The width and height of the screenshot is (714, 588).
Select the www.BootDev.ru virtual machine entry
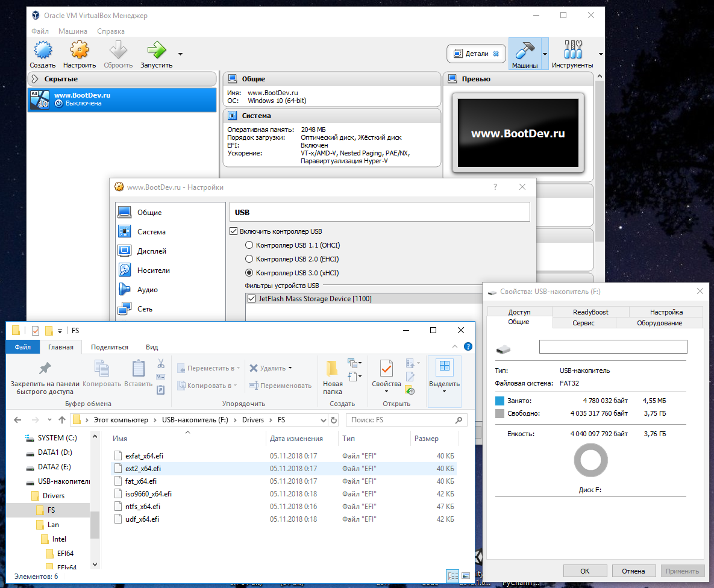click(x=122, y=99)
